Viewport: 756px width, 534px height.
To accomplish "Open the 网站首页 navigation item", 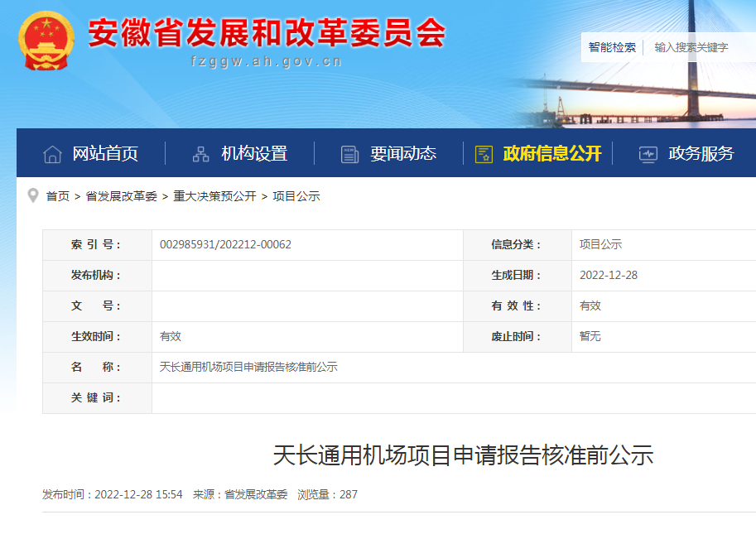I will 108,154.
